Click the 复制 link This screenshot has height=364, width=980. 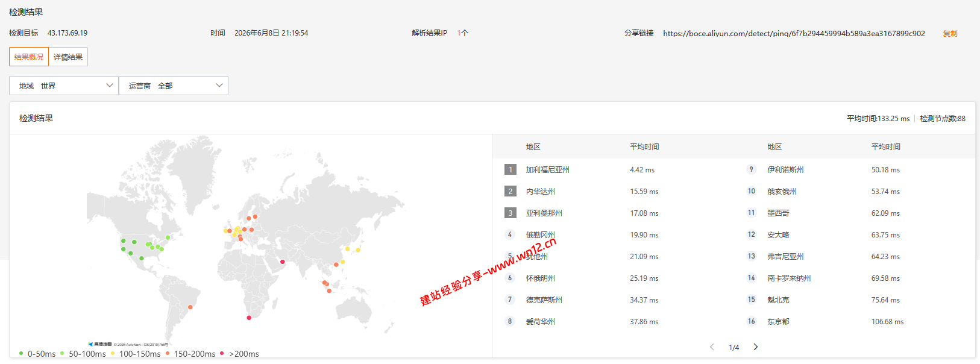tap(950, 34)
